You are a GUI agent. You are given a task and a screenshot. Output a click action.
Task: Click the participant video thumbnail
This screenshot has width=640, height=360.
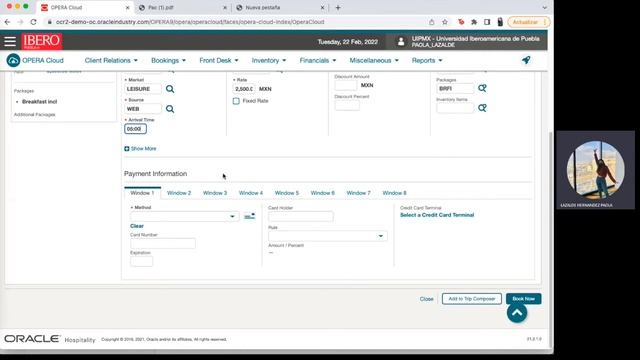pos(596,170)
